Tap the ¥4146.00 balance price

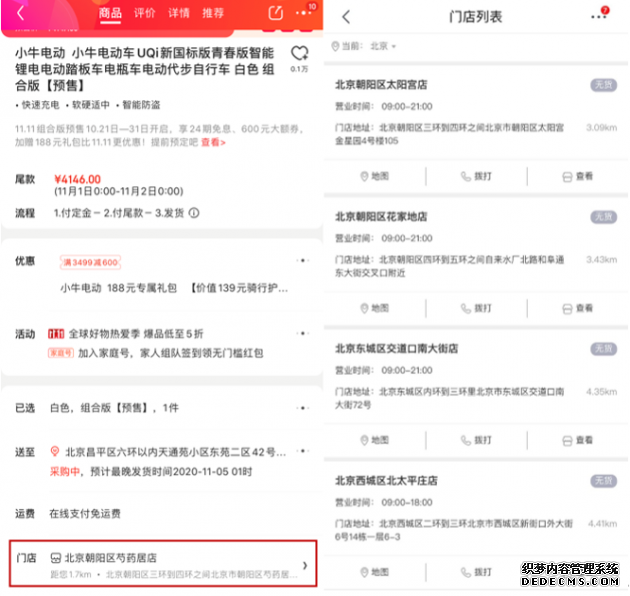point(78,179)
